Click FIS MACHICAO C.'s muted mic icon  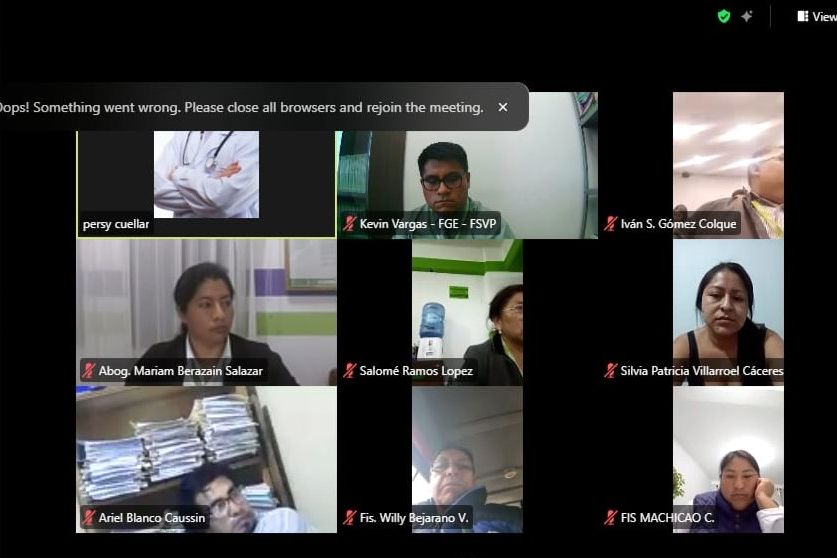coord(611,517)
